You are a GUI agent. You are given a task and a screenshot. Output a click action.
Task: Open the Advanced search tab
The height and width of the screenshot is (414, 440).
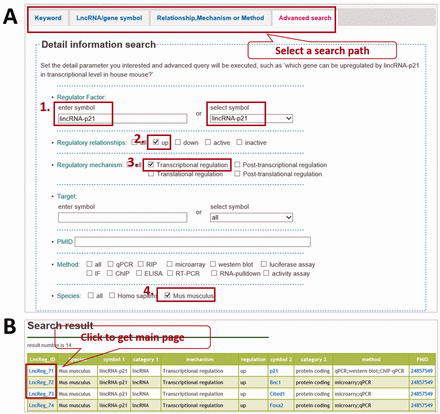tap(305, 18)
